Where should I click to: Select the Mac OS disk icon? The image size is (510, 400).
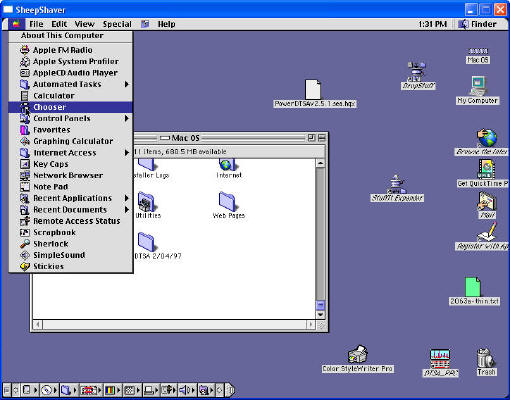tap(478, 55)
